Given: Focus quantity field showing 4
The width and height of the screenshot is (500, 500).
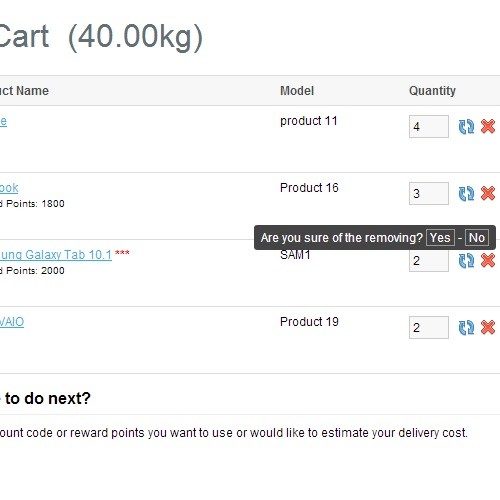Looking at the screenshot, I should 429,127.
